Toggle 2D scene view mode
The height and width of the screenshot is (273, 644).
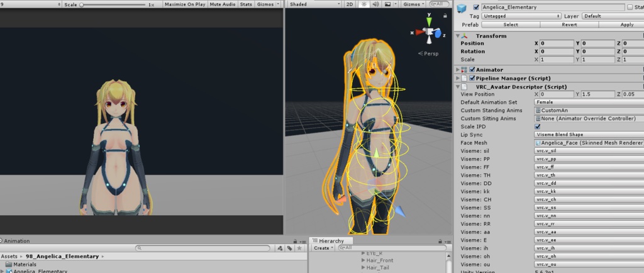[349, 4]
